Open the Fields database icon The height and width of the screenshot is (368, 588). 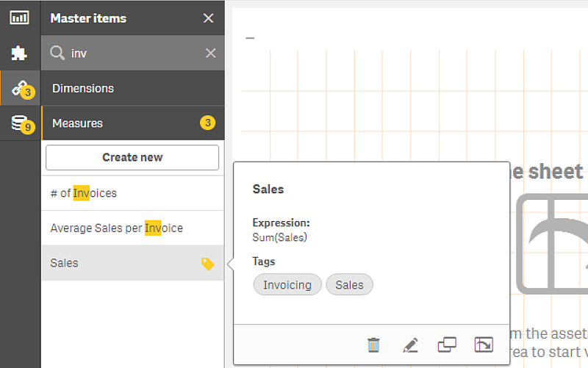tap(20, 123)
